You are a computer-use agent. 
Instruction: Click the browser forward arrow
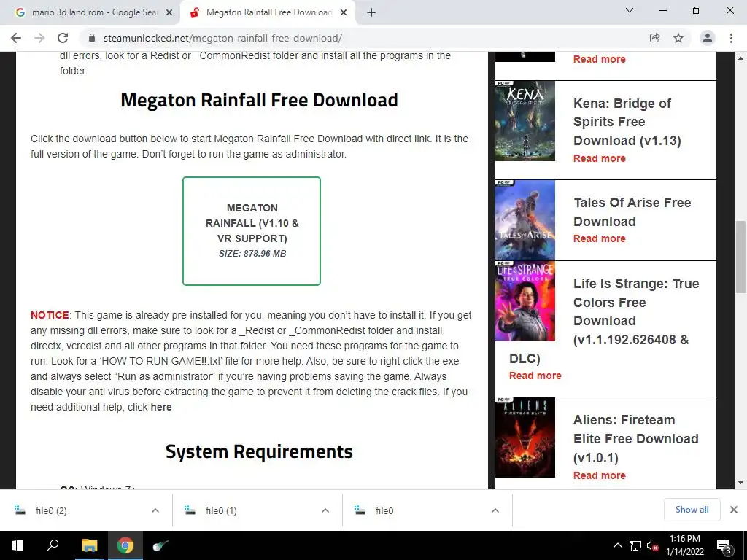[x=39, y=38]
